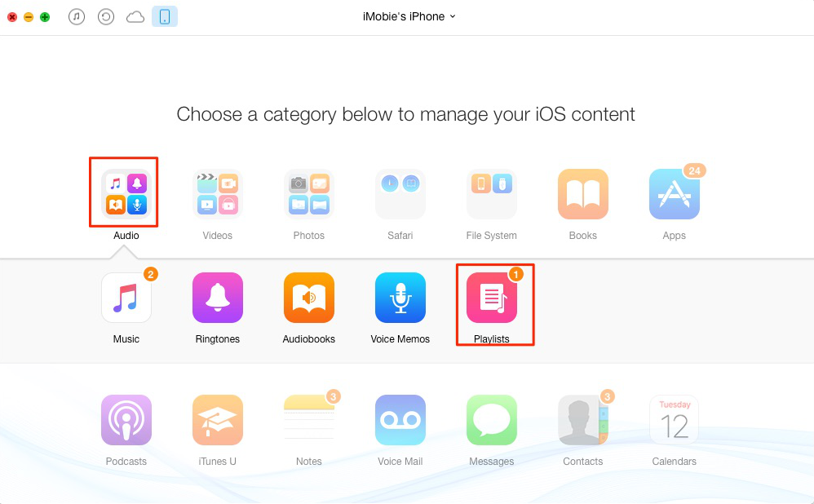Open device dropdown iMobie's iPhone

[409, 16]
